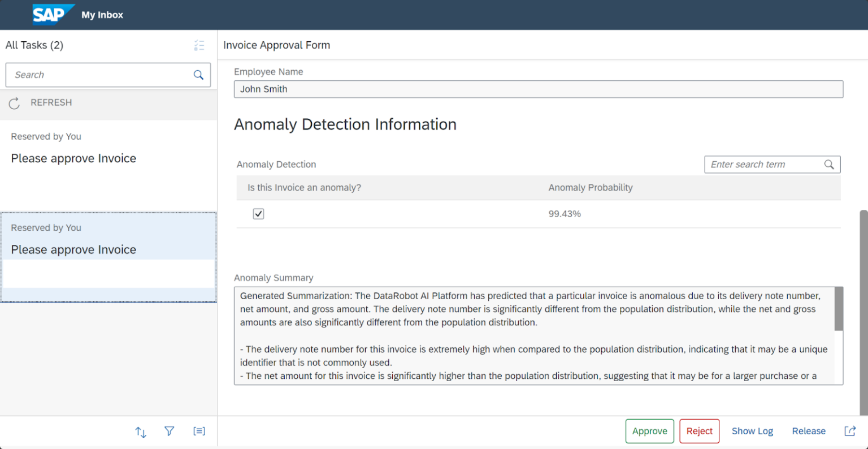Click the search magnifier in Anomaly Detection table
The image size is (868, 449).
[x=829, y=164]
